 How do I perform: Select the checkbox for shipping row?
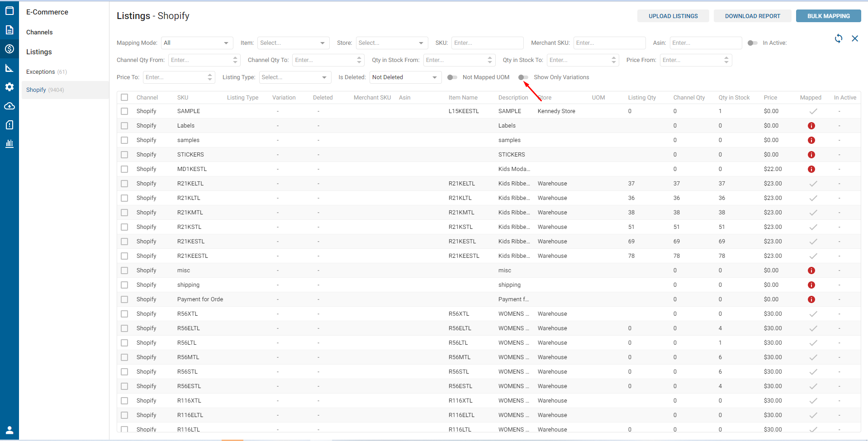124,285
